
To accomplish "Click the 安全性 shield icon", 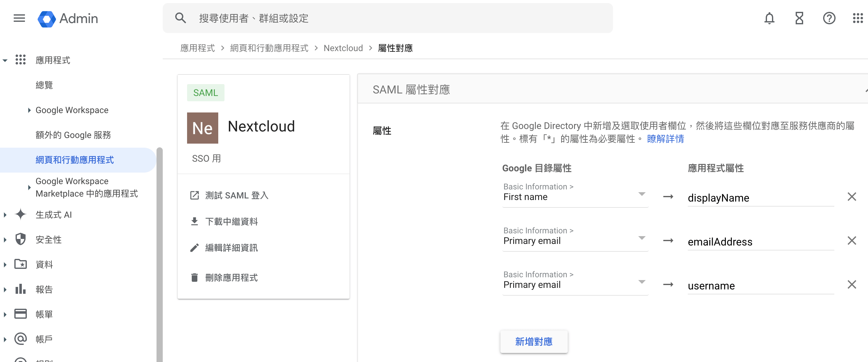I will pyautogui.click(x=21, y=240).
